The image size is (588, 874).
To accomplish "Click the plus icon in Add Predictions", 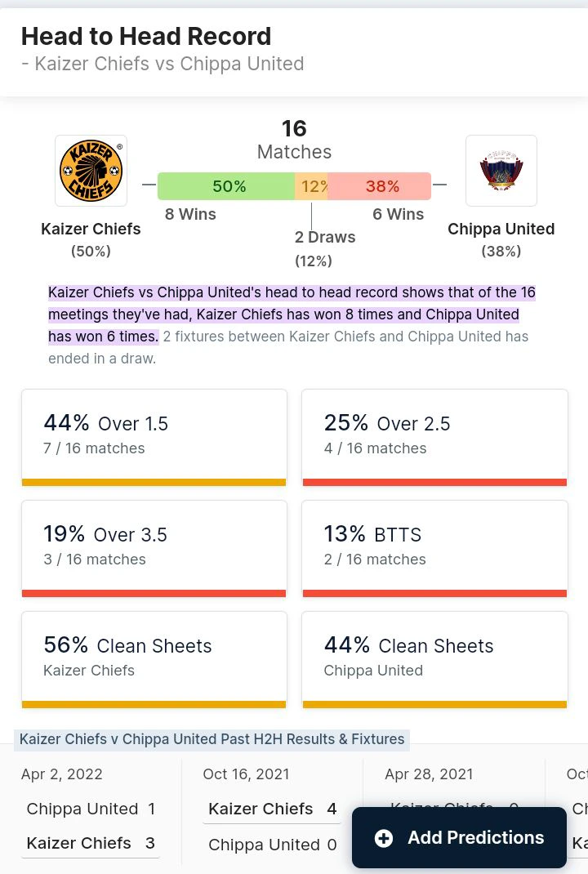I will [x=384, y=838].
